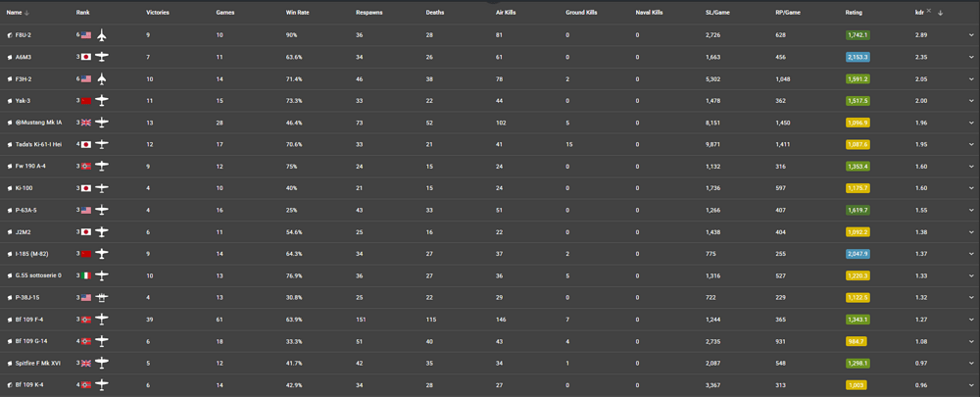Screen dimensions: 980x397
Task: Click the jet aircraft icon for F8U-2
Action: 103,35
